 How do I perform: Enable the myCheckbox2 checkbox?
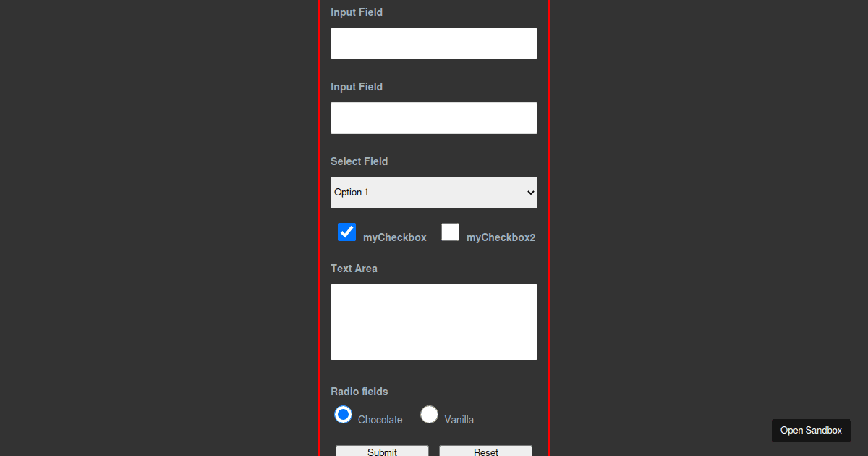click(x=450, y=232)
